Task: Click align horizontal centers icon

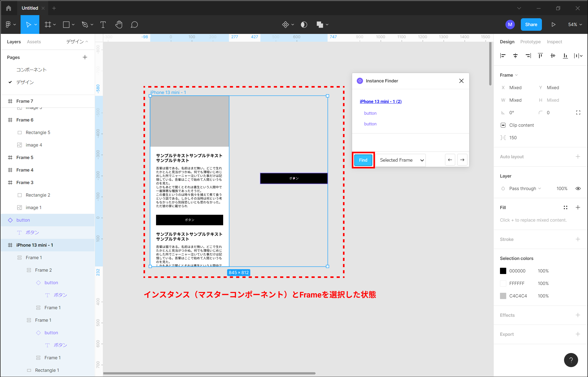Action: coord(515,56)
